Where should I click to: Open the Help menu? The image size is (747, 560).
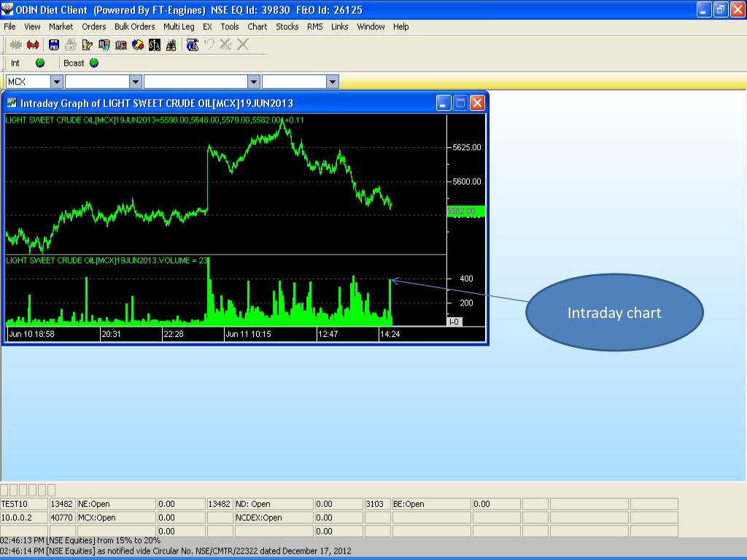[400, 27]
